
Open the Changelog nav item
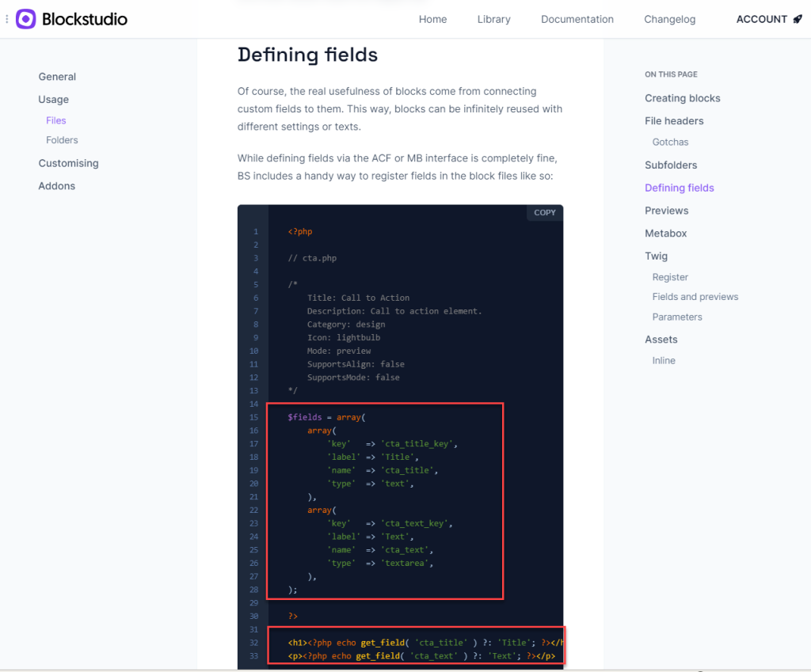(669, 19)
